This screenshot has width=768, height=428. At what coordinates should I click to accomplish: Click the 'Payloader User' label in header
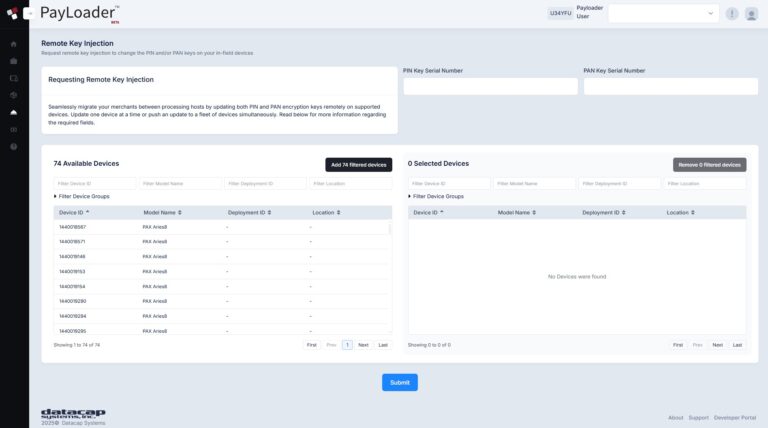click(589, 12)
